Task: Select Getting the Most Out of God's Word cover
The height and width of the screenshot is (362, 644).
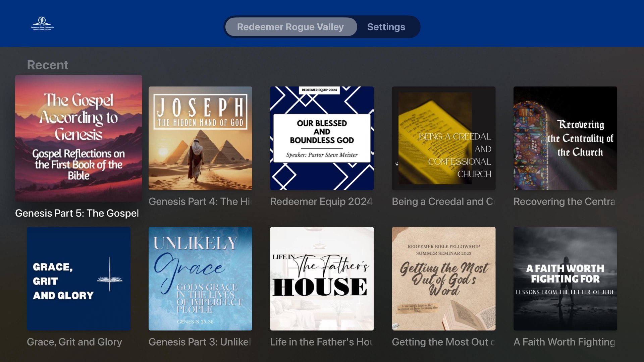Action: (x=443, y=279)
